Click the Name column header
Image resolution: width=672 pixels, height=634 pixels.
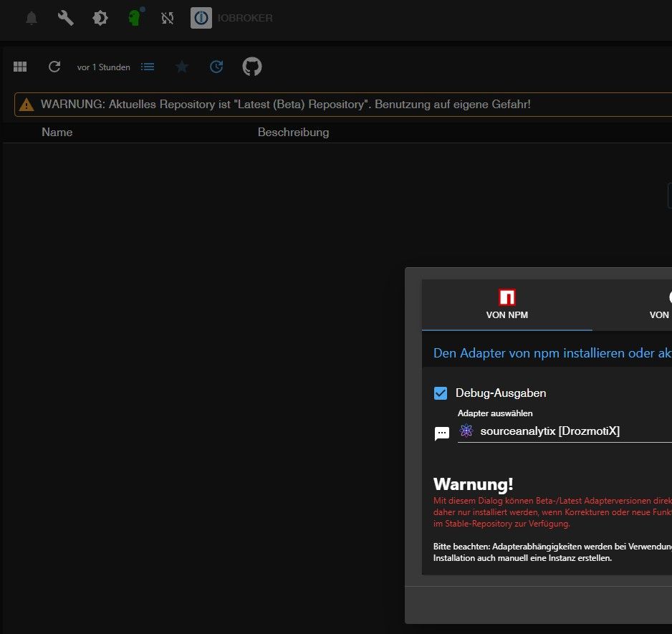[x=57, y=132]
